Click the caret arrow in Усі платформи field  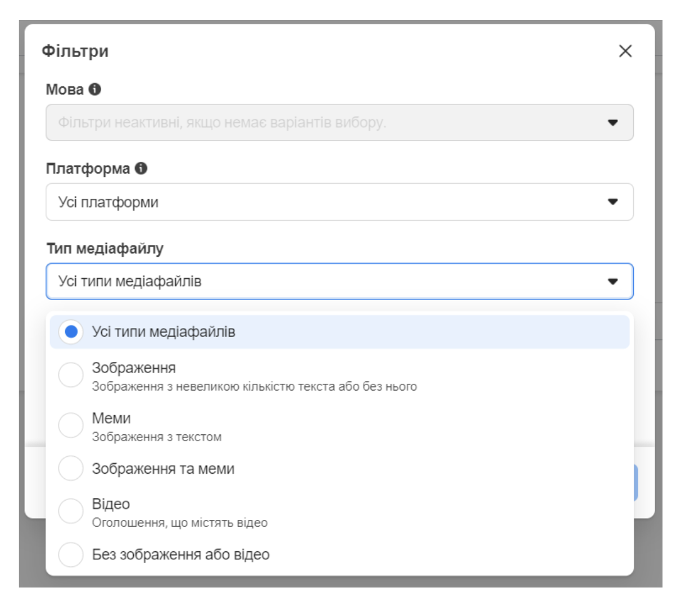coord(612,202)
